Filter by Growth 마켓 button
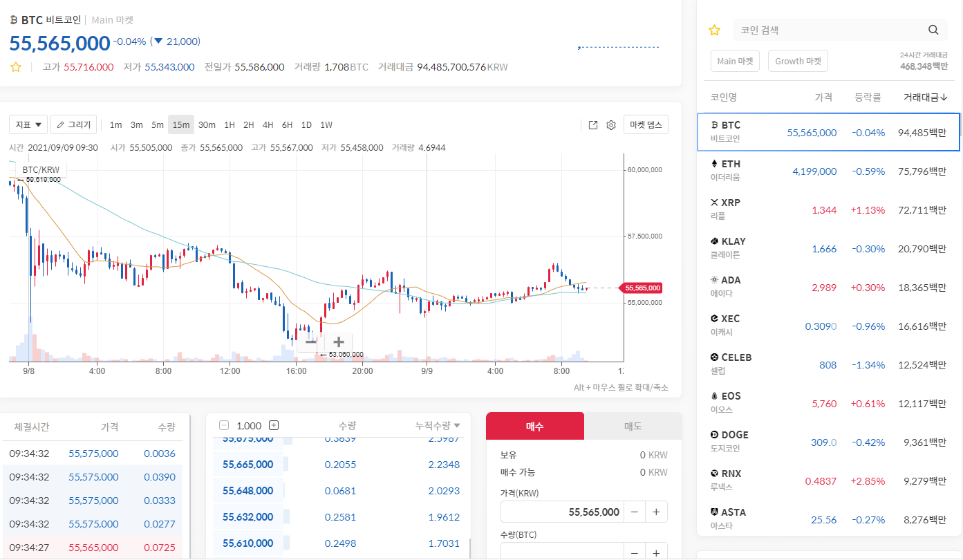 [798, 61]
